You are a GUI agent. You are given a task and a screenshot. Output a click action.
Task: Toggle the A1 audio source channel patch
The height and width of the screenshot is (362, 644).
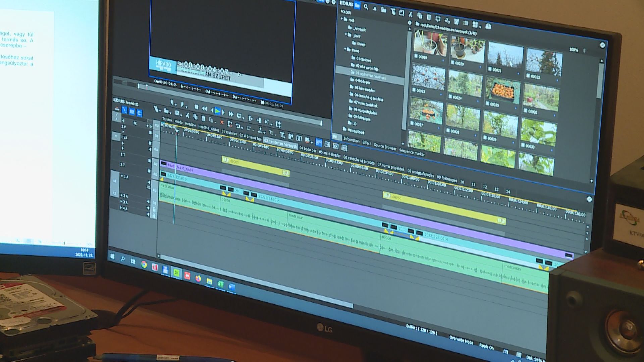point(114,181)
